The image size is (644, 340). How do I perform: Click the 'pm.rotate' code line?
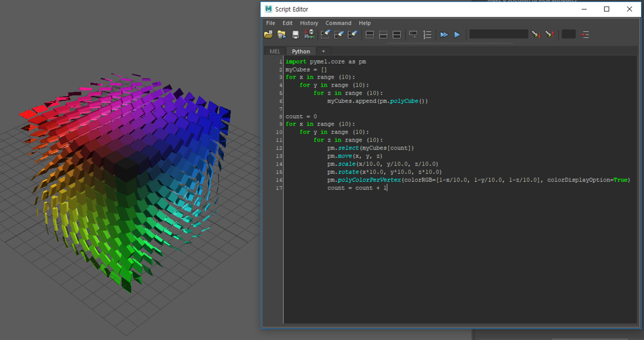coord(384,172)
